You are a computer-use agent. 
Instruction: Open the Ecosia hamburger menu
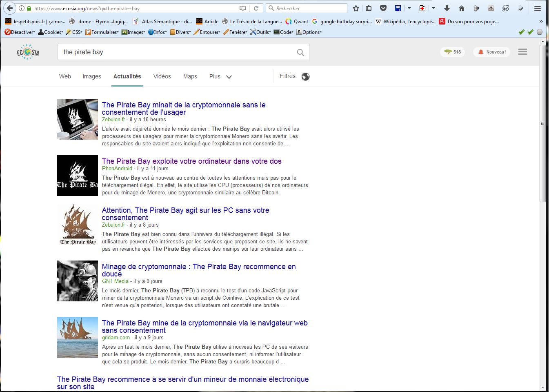[522, 52]
